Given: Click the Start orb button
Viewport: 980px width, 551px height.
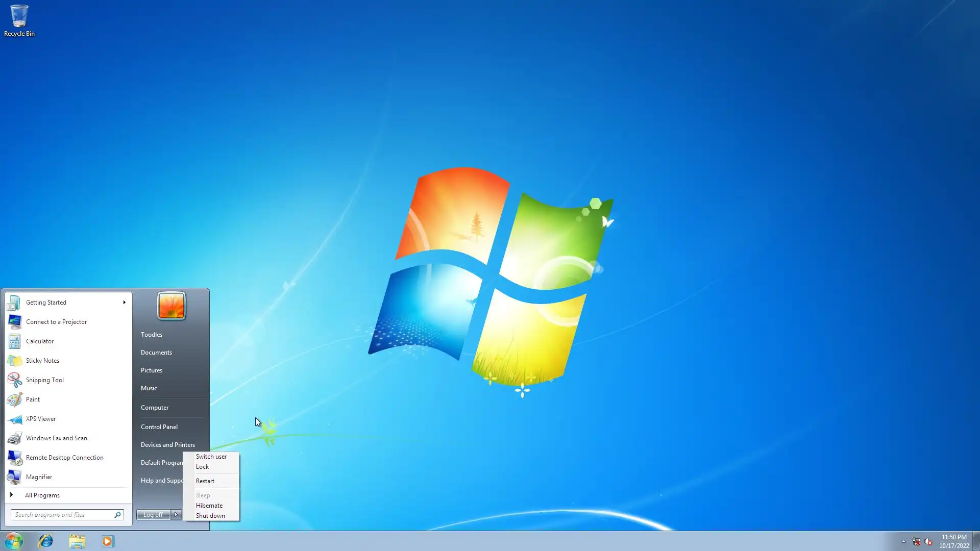Looking at the screenshot, I should point(14,541).
